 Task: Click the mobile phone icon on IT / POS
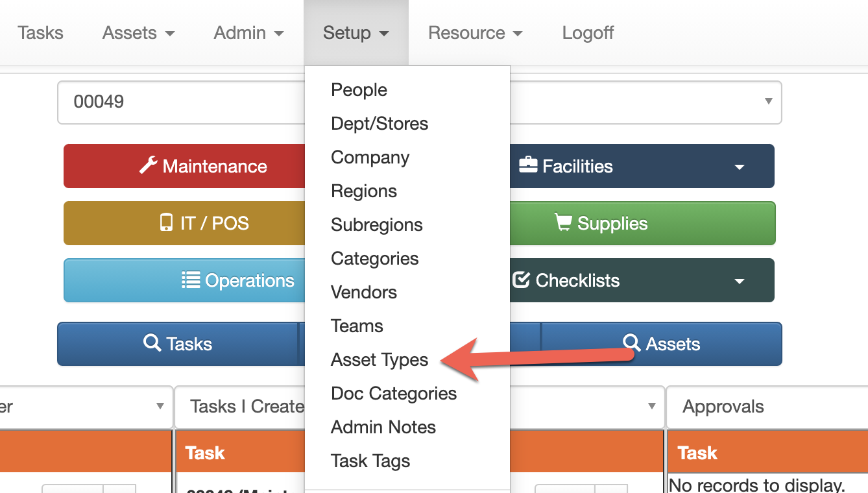[166, 223]
